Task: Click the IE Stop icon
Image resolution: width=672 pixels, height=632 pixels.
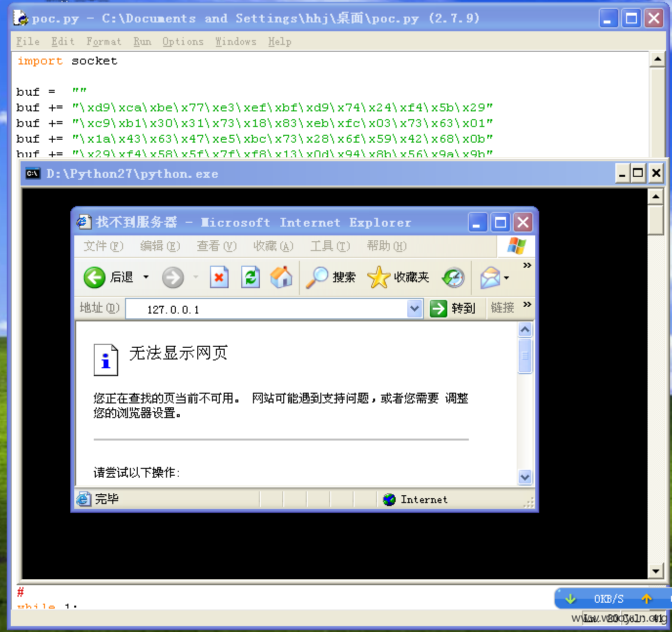Action: click(x=219, y=277)
